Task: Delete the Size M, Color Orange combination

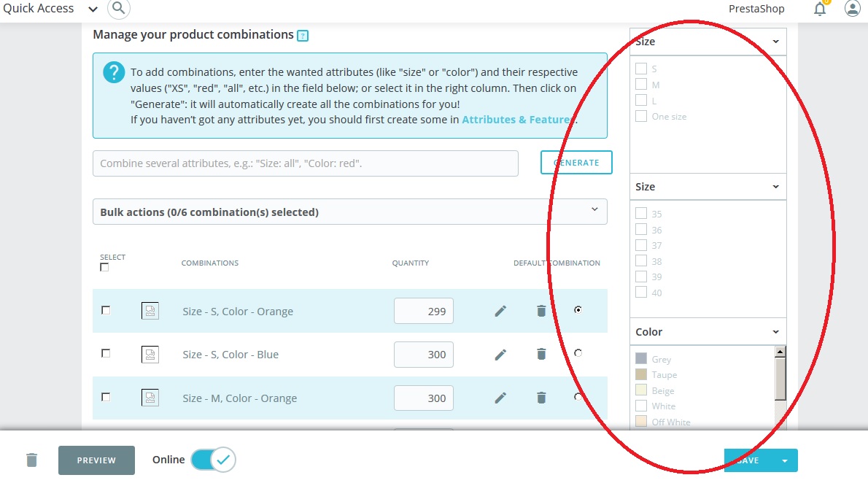Action: click(x=541, y=397)
